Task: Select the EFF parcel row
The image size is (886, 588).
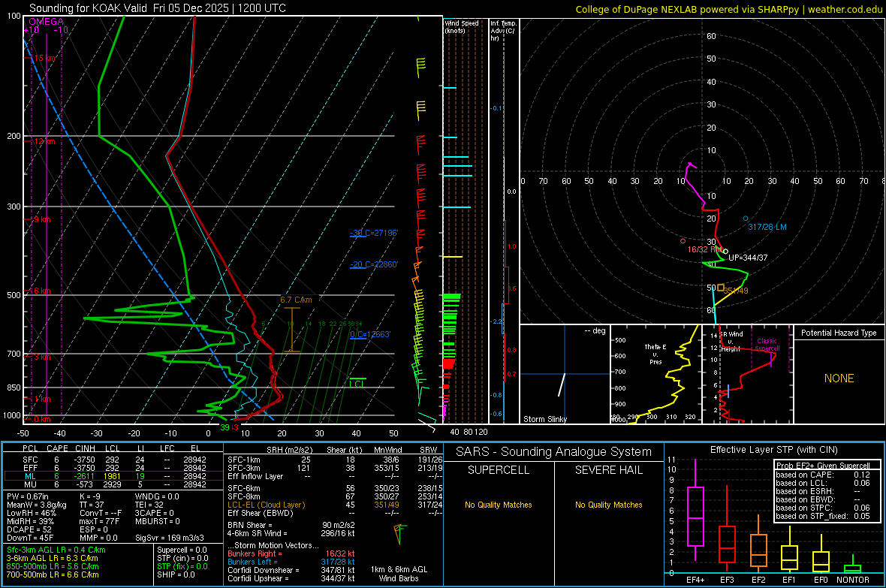Action: [x=113, y=468]
